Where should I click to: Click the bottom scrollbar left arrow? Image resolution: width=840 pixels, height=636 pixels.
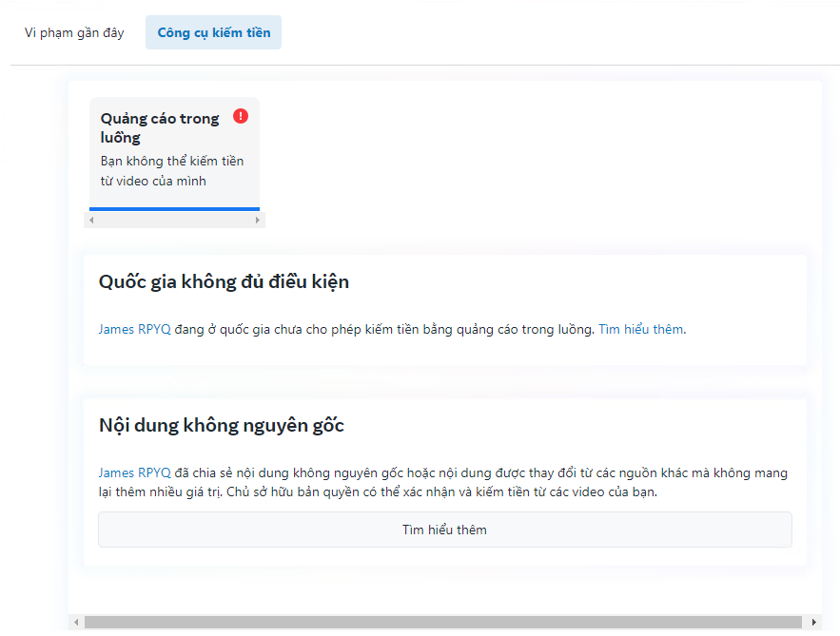pos(76,622)
